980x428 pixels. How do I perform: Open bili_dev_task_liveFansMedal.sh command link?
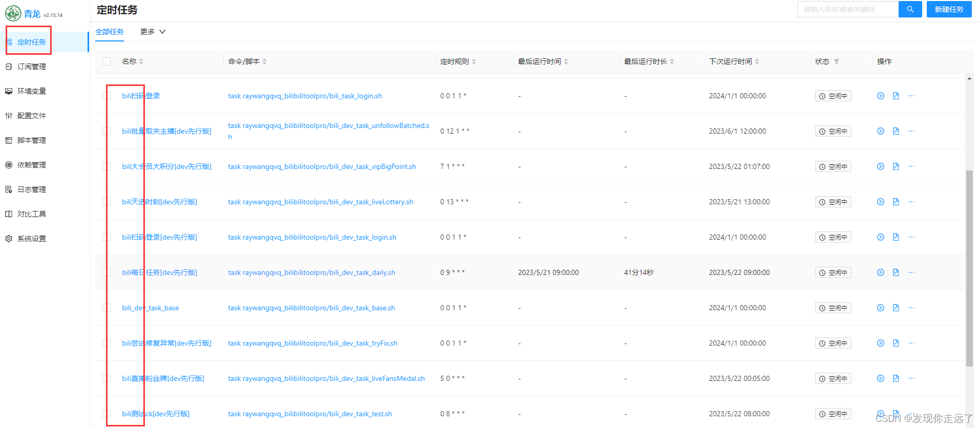pos(326,378)
